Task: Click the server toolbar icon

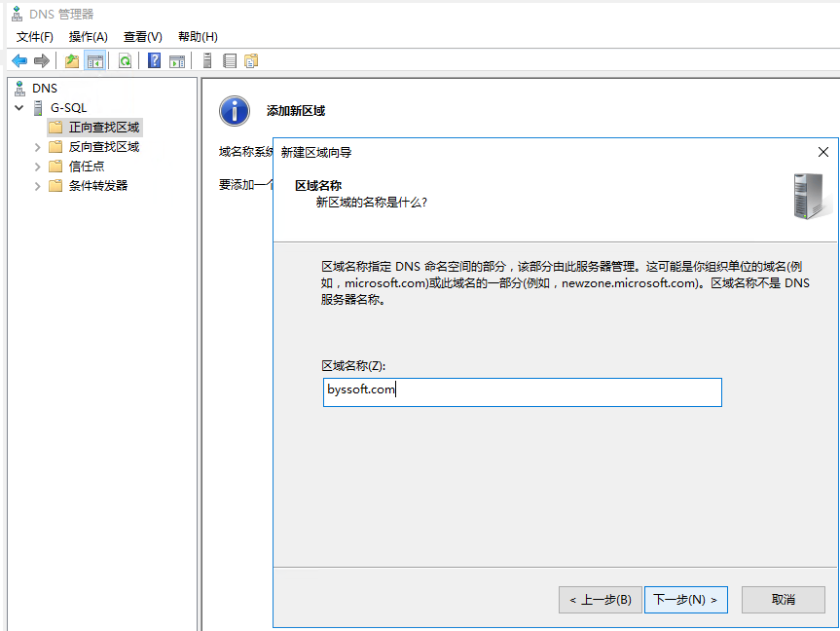Action: click(x=207, y=61)
